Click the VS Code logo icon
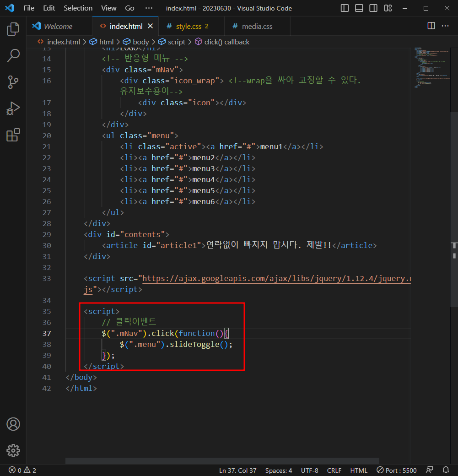Screen dimensions: 458x476 [x=10, y=8]
